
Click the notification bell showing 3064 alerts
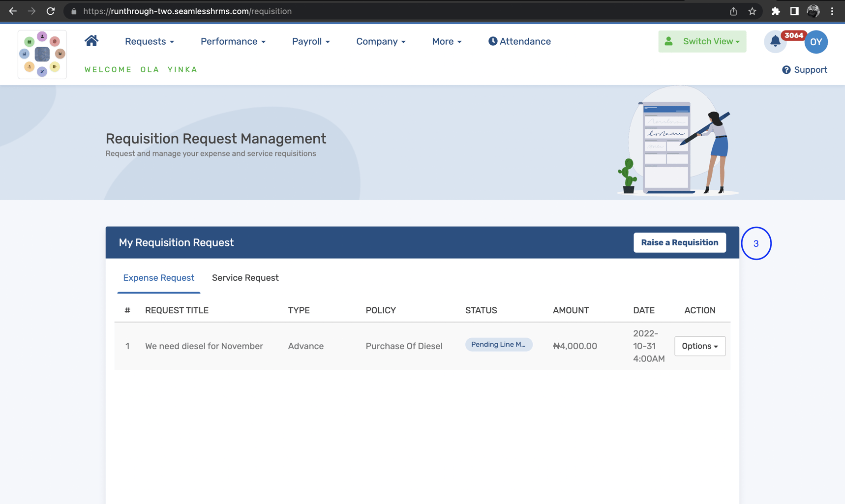click(775, 42)
